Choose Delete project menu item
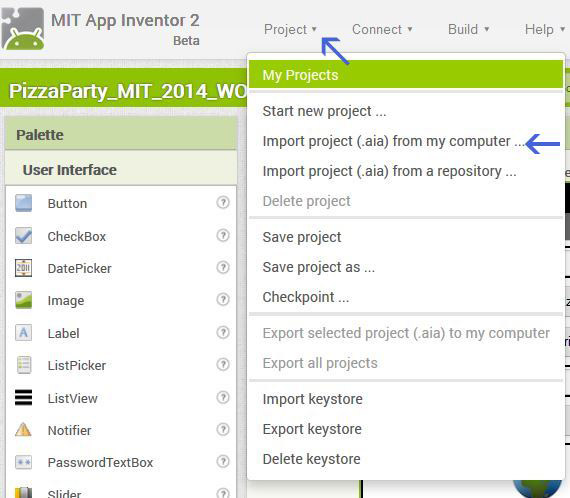The image size is (570, 498). point(406,201)
